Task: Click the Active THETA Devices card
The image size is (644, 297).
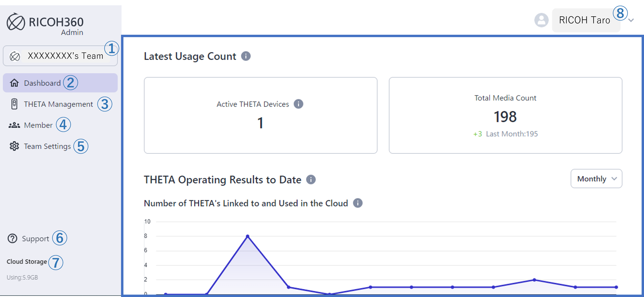Action: click(260, 115)
